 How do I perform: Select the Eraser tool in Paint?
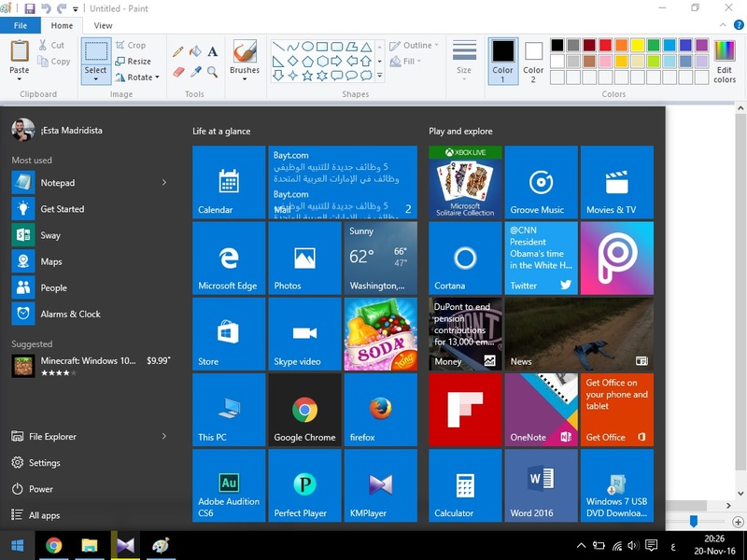pyautogui.click(x=178, y=72)
